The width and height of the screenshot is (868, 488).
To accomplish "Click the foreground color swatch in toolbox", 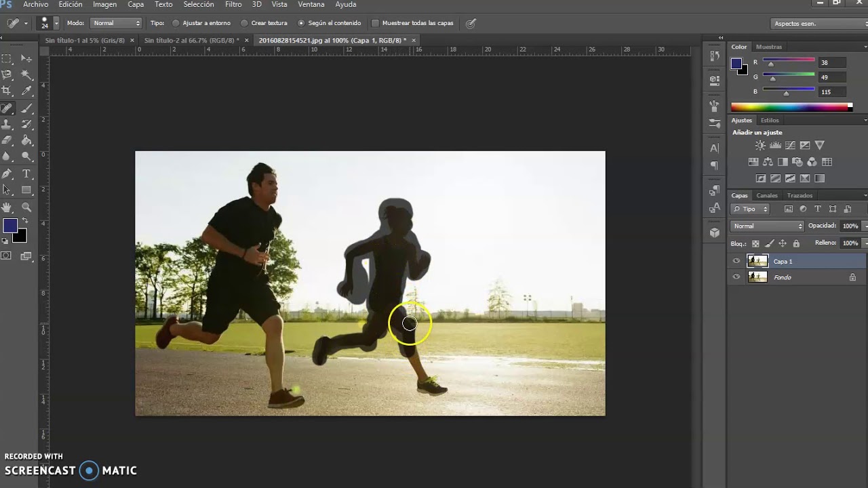I will coord(9,226).
